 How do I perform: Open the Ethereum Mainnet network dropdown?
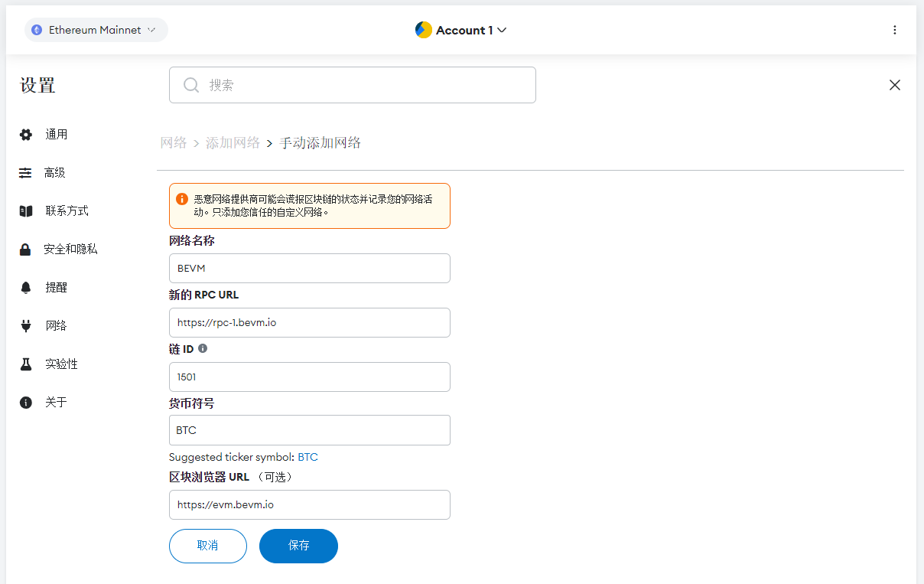coord(96,30)
